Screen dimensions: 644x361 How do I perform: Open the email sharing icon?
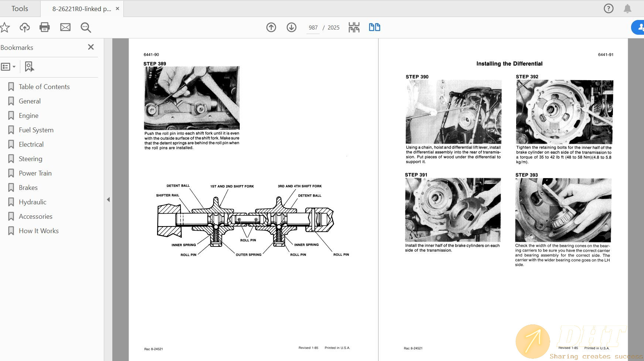65,27
